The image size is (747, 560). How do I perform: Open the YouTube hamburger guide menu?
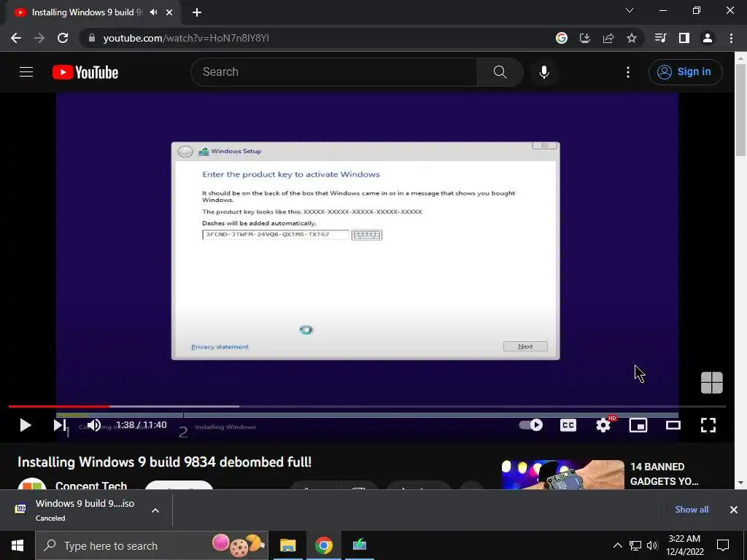point(26,72)
